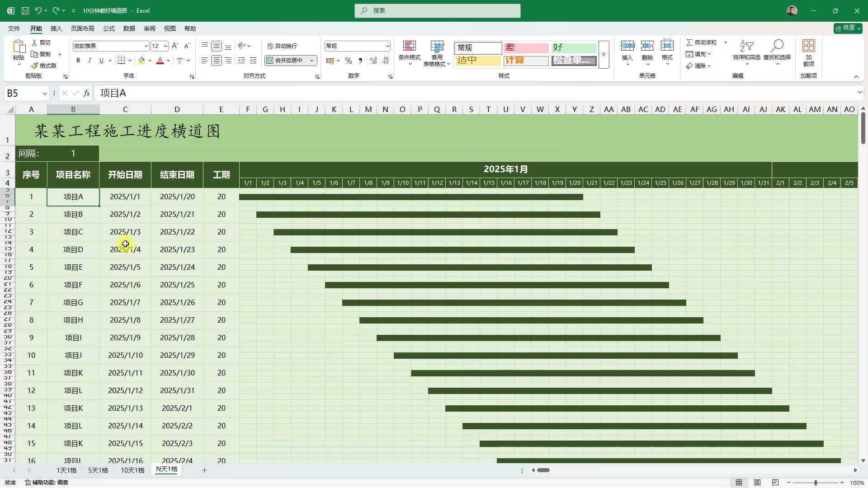Apply the 好 cell style
The width and height of the screenshot is (868, 488).
pos(573,47)
